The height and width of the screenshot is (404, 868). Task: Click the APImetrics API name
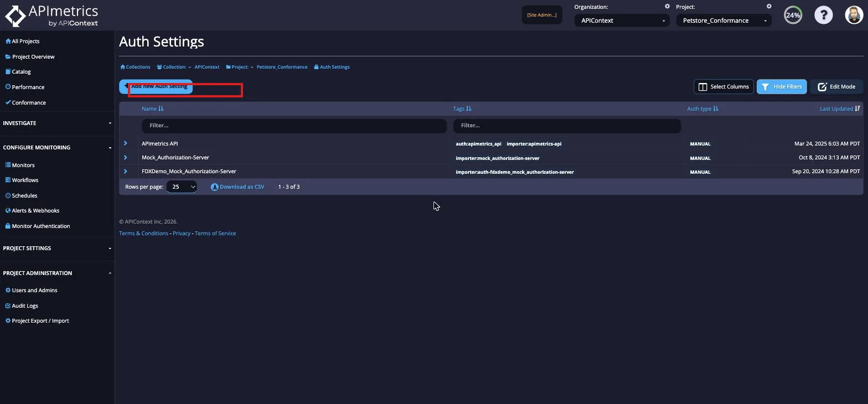coord(160,143)
